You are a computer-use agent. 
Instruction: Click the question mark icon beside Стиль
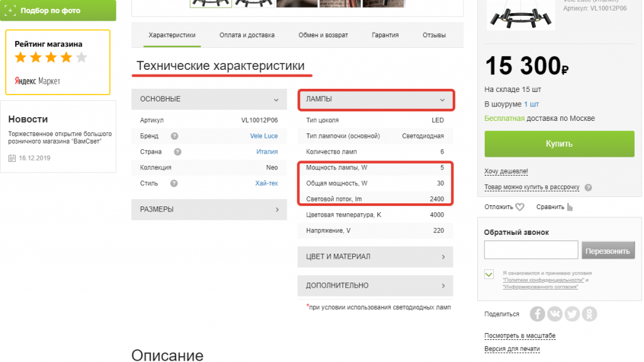click(174, 183)
